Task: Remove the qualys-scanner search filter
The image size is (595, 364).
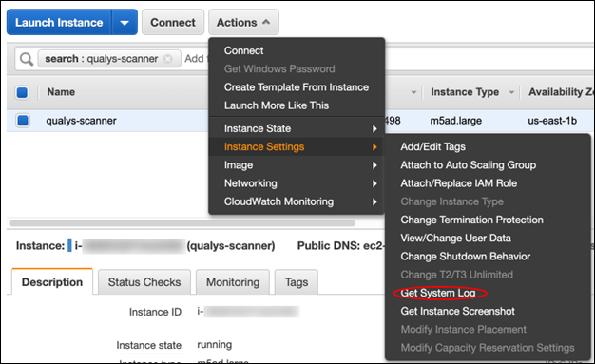Action: pos(167,59)
